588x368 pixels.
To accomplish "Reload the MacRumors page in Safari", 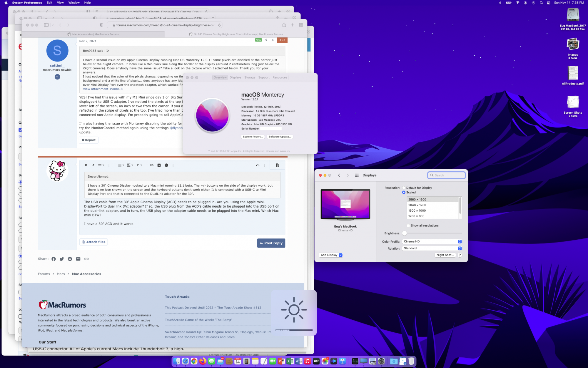I will [219, 25].
